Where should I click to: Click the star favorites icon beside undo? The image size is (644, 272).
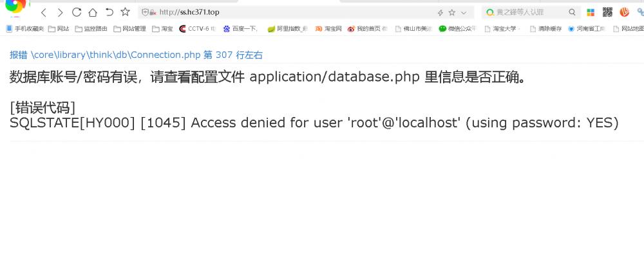click(126, 12)
